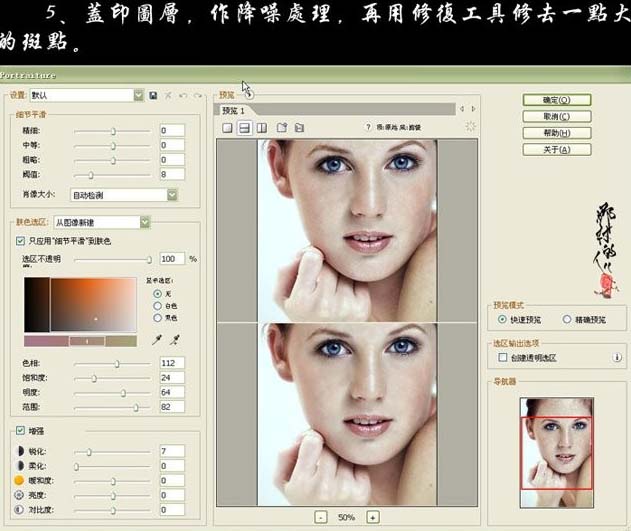Click the 明度 value field showing 64
The width and height of the screenshot is (631, 531).
pos(172,392)
